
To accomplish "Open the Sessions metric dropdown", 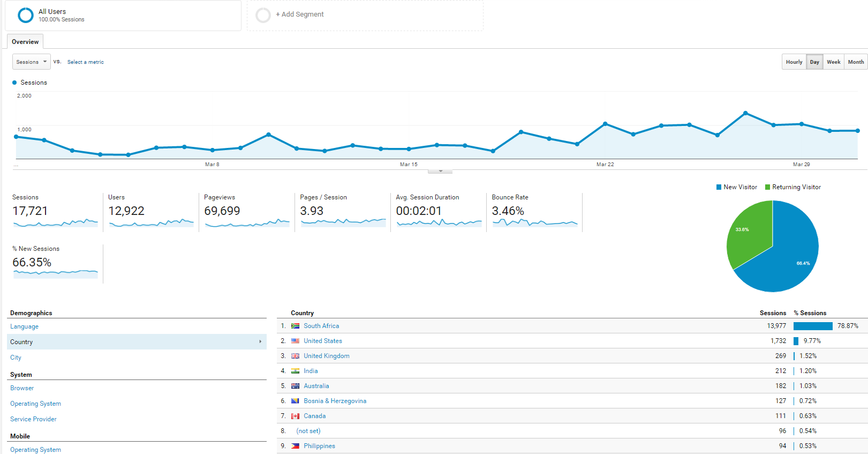I will 31,62.
